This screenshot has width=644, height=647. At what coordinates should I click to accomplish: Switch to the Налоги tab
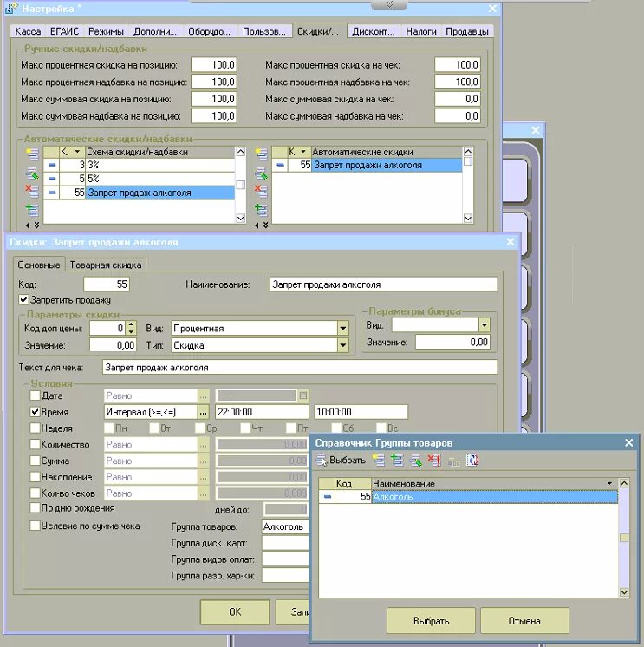421,31
